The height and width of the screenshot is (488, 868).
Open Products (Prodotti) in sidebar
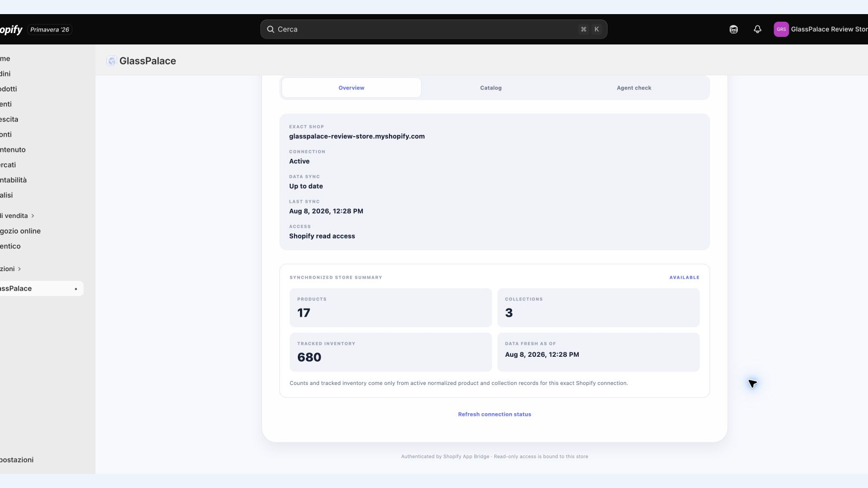41,89
